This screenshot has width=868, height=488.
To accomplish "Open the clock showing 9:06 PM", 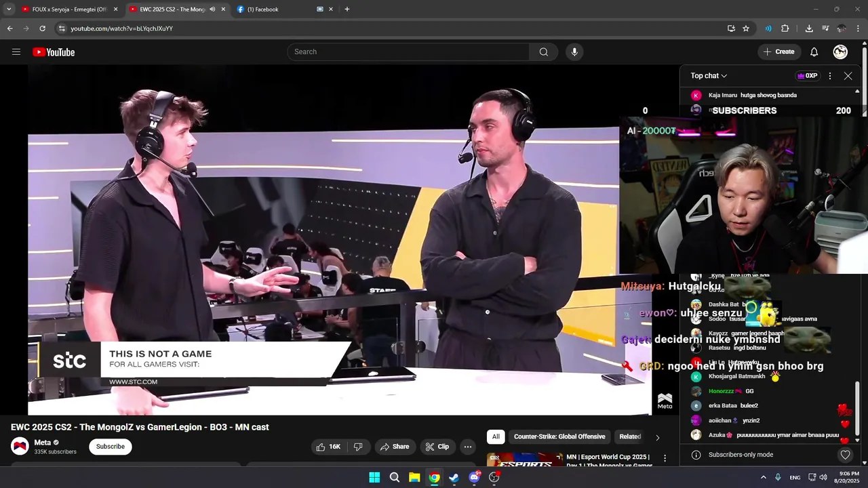I will (846, 477).
